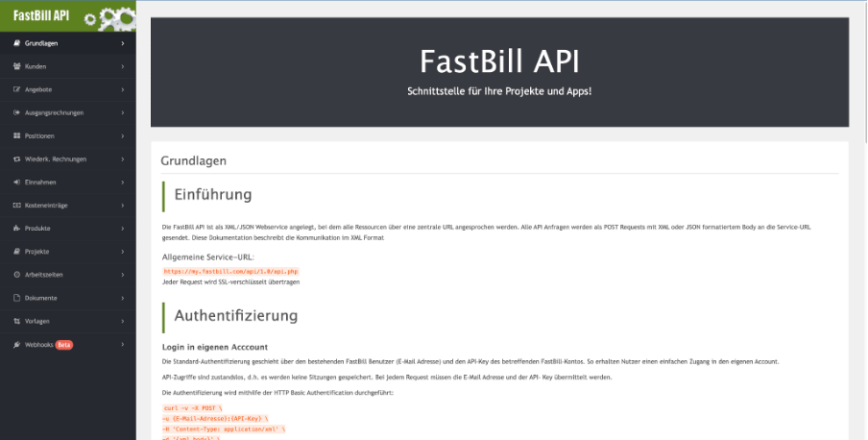Expand the Projekte chevron
This screenshot has height=440, width=868.
(123, 252)
